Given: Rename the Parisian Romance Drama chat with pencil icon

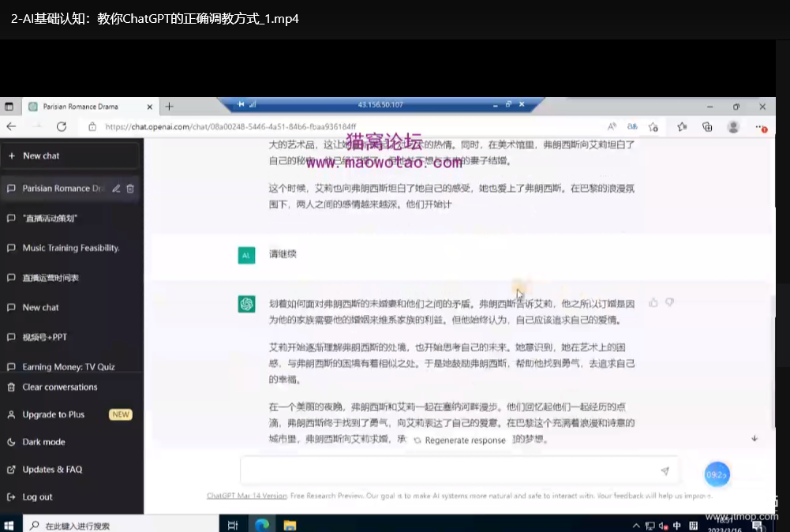Looking at the screenshot, I should click(x=116, y=189).
